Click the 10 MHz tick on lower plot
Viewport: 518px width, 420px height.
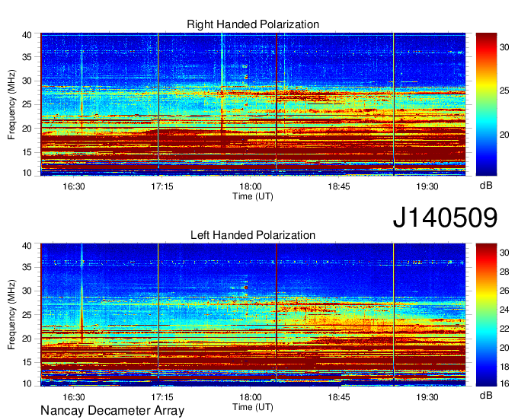coord(27,383)
